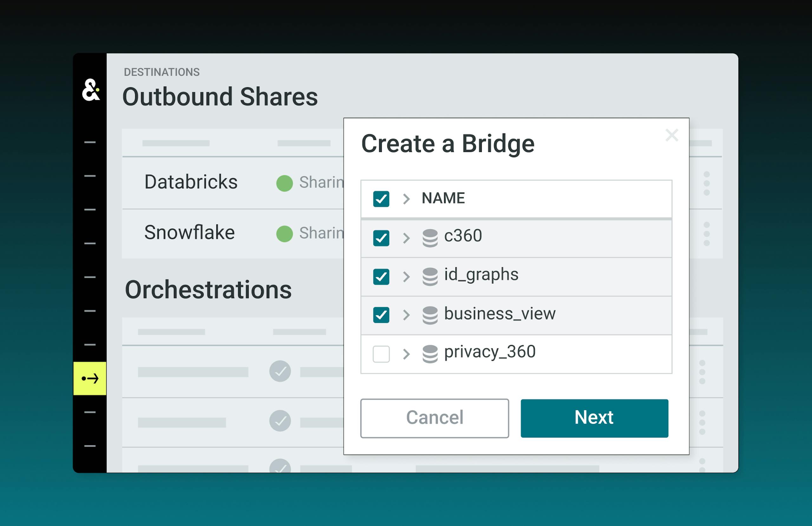This screenshot has height=526, width=812.
Task: Click the green Databricks sharing status dot
Action: pos(284,183)
